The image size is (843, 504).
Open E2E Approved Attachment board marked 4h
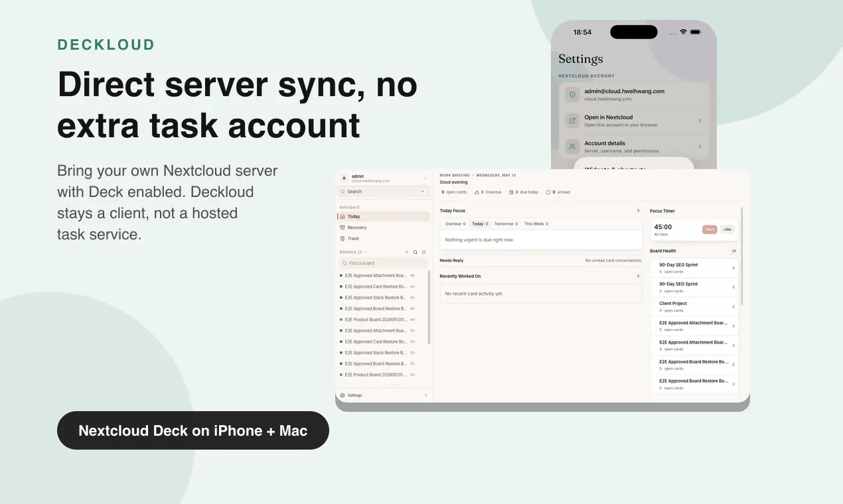[378, 275]
